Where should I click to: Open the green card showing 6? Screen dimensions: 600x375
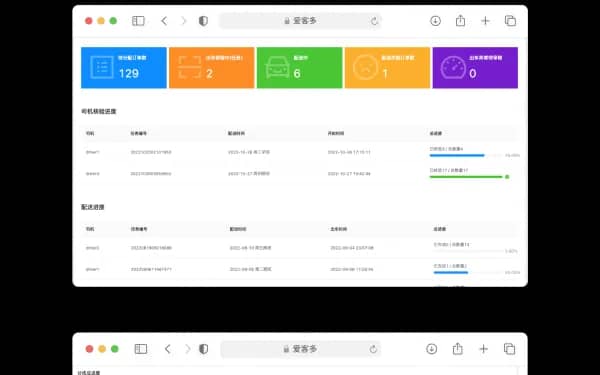[300, 68]
